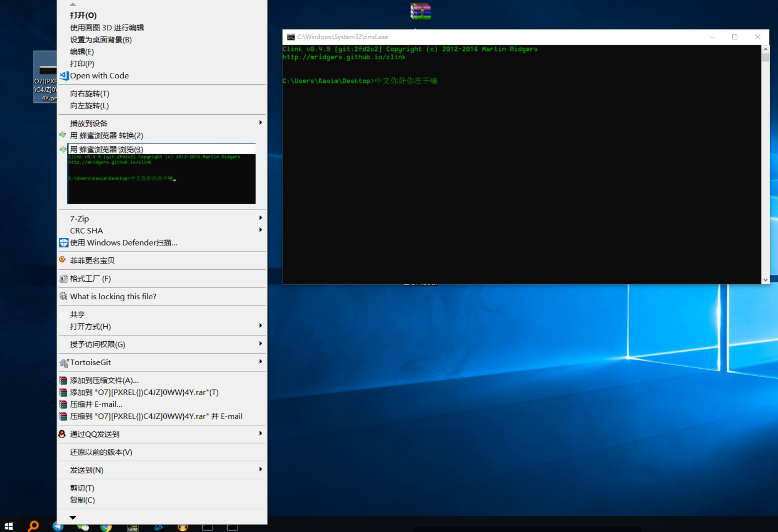
Task: Click the VS Code icon beside Open with Code
Action: [x=64, y=76]
